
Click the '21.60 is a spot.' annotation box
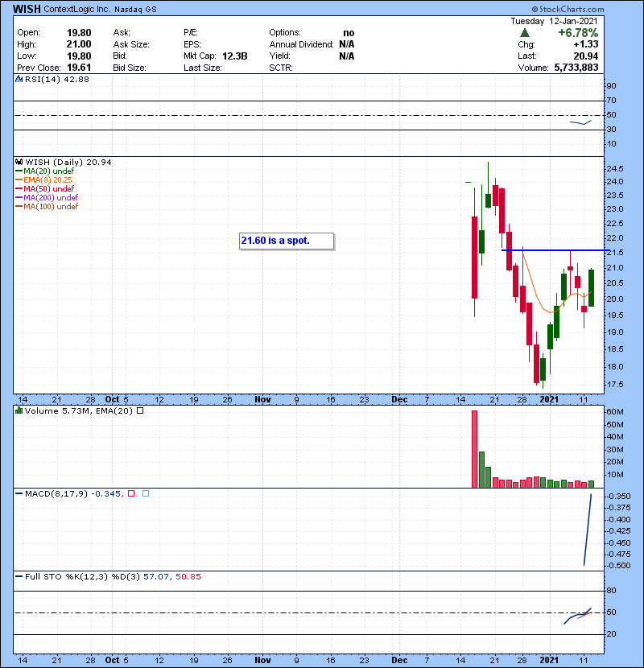(x=287, y=241)
